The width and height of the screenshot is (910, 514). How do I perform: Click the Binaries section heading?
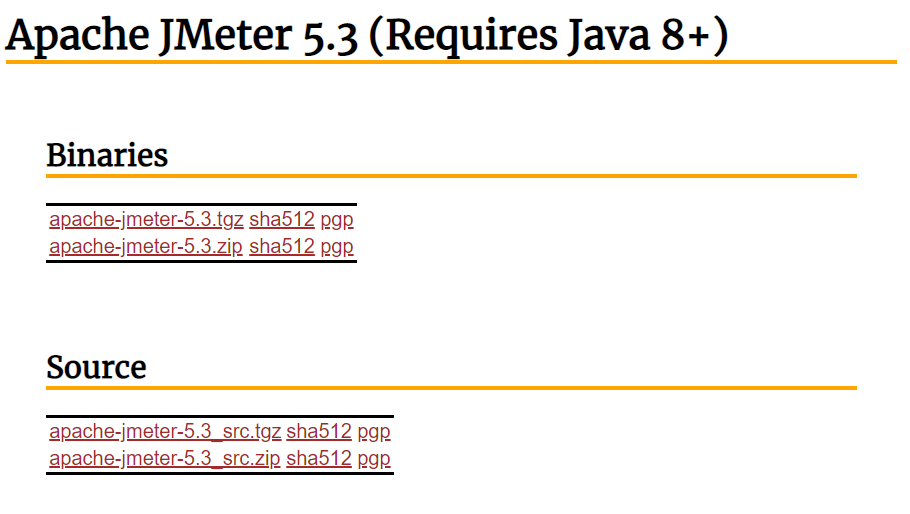(107, 156)
